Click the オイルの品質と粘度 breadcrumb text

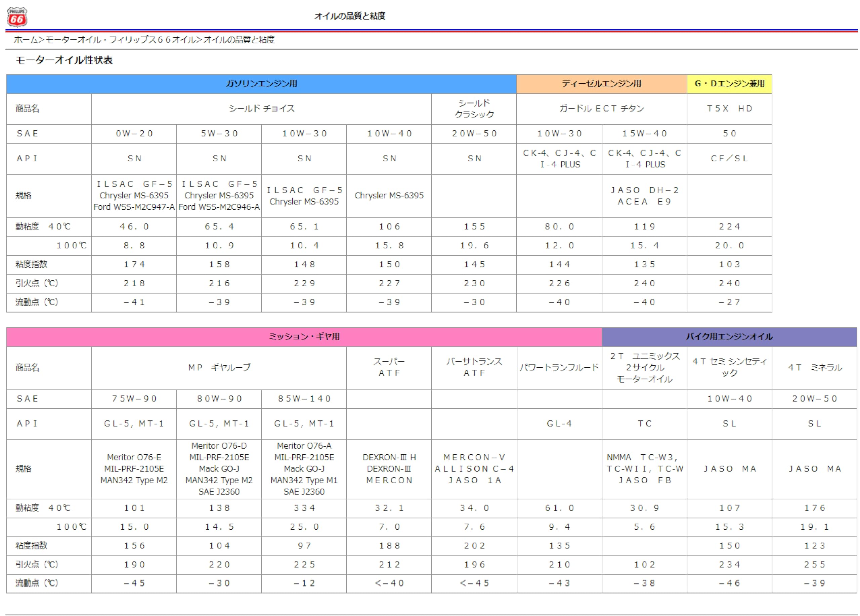pyautogui.click(x=239, y=39)
